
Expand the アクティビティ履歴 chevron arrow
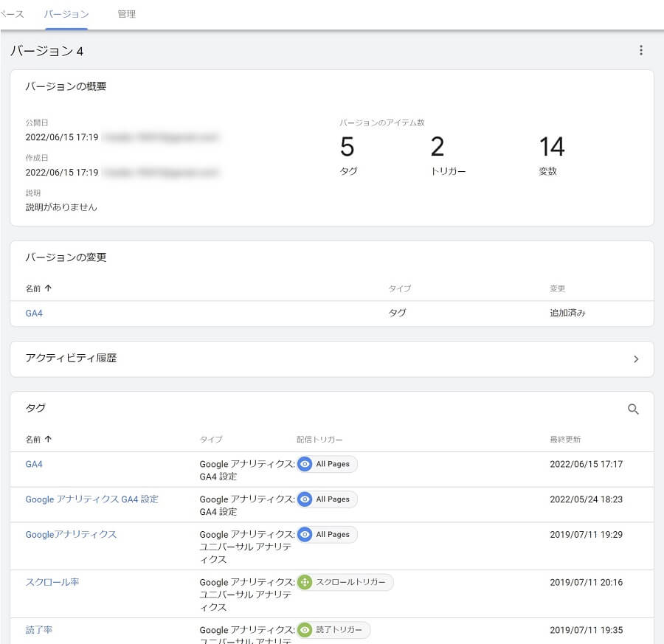pyautogui.click(x=636, y=359)
